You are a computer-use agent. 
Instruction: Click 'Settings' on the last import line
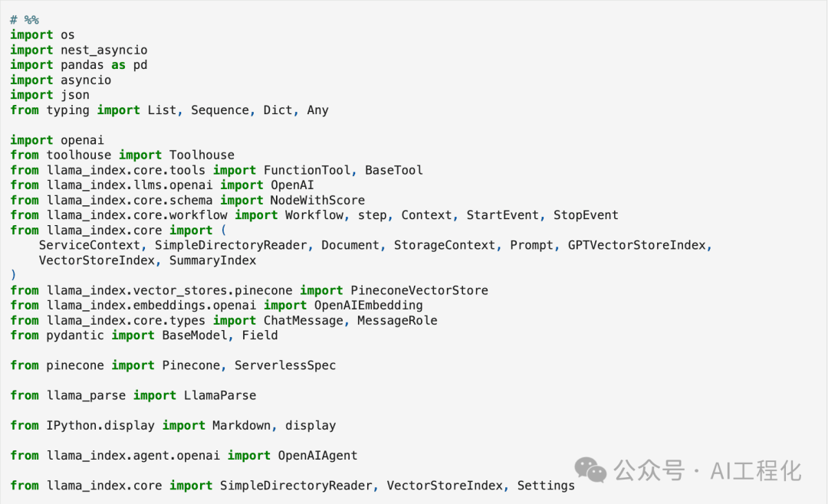(x=546, y=486)
